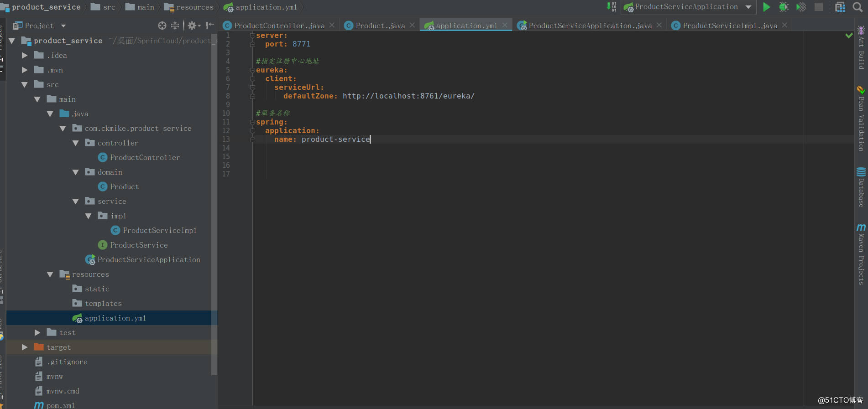Click product_service in navigation breadcrumb
The image size is (868, 409).
coord(41,7)
